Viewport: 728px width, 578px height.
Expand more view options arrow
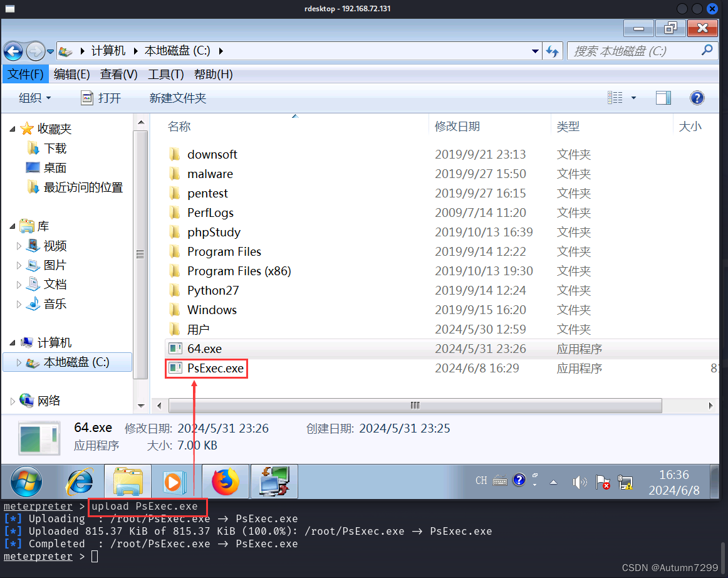633,98
